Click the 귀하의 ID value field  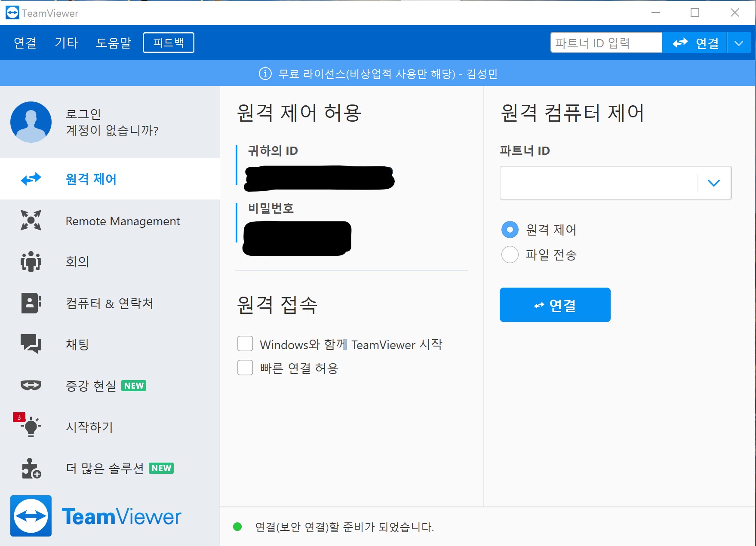pos(319,178)
